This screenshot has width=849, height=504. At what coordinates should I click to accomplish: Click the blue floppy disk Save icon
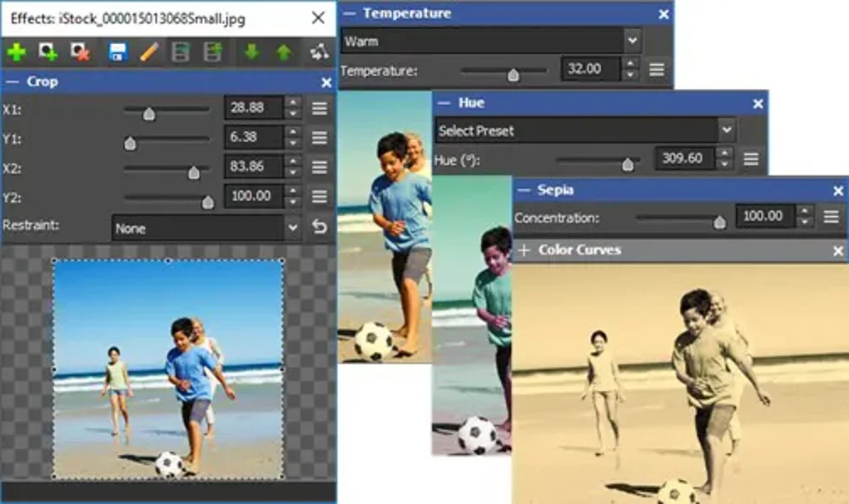(117, 52)
